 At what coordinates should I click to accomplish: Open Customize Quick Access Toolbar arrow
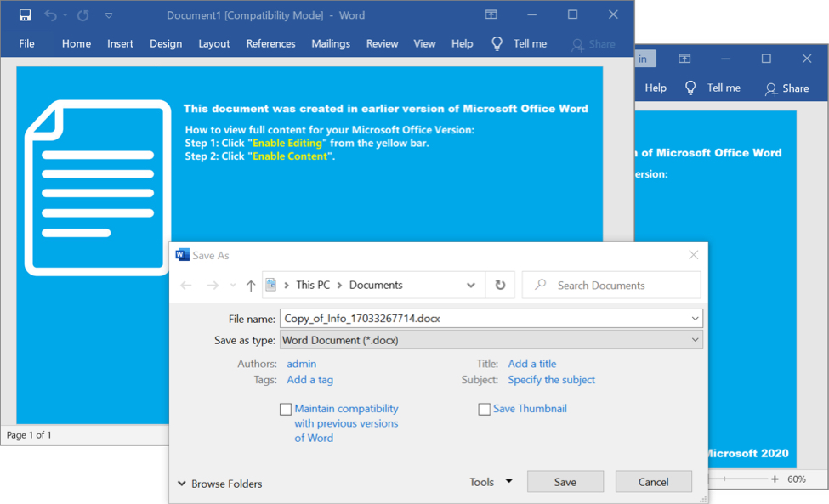pos(108,15)
